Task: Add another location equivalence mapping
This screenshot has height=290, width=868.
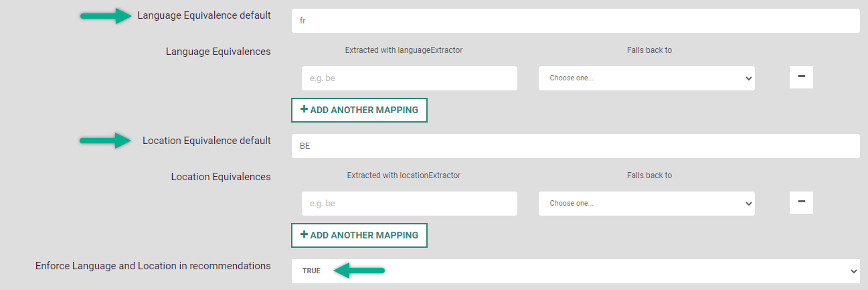Action: click(x=359, y=235)
